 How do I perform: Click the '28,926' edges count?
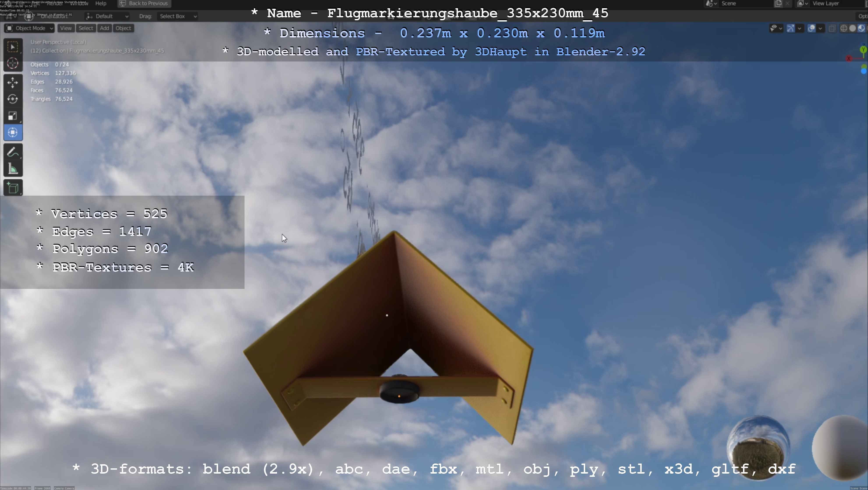[64, 81]
